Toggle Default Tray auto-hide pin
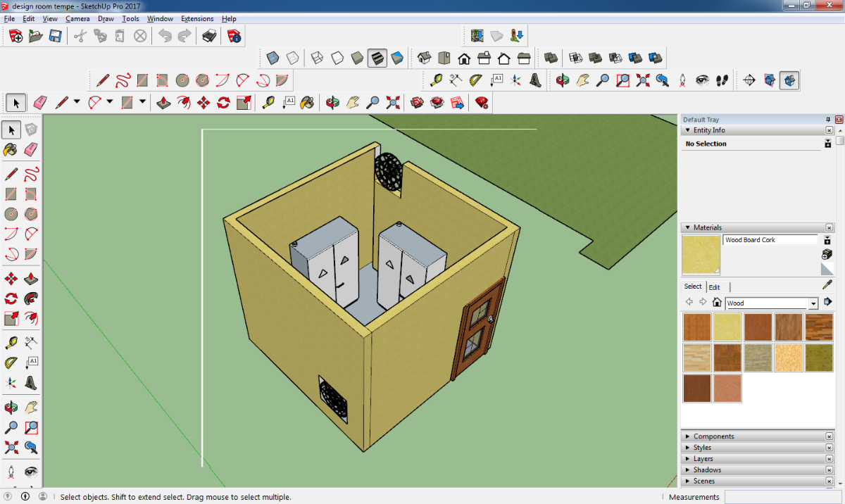 (828, 120)
